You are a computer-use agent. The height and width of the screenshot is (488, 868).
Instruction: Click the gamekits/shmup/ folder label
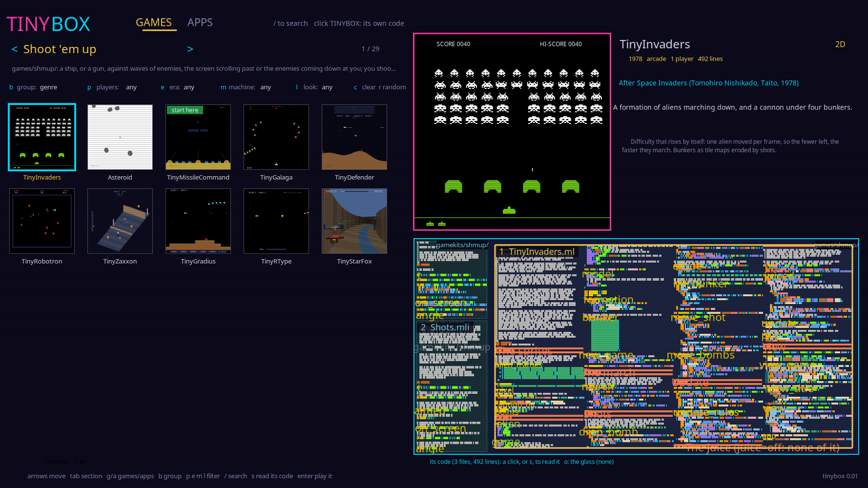point(462,245)
